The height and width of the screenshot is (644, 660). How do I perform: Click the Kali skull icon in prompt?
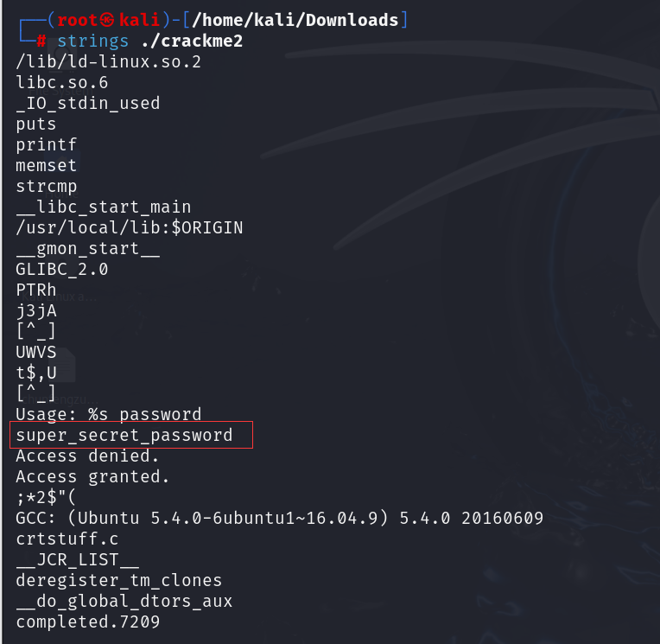pos(107,20)
